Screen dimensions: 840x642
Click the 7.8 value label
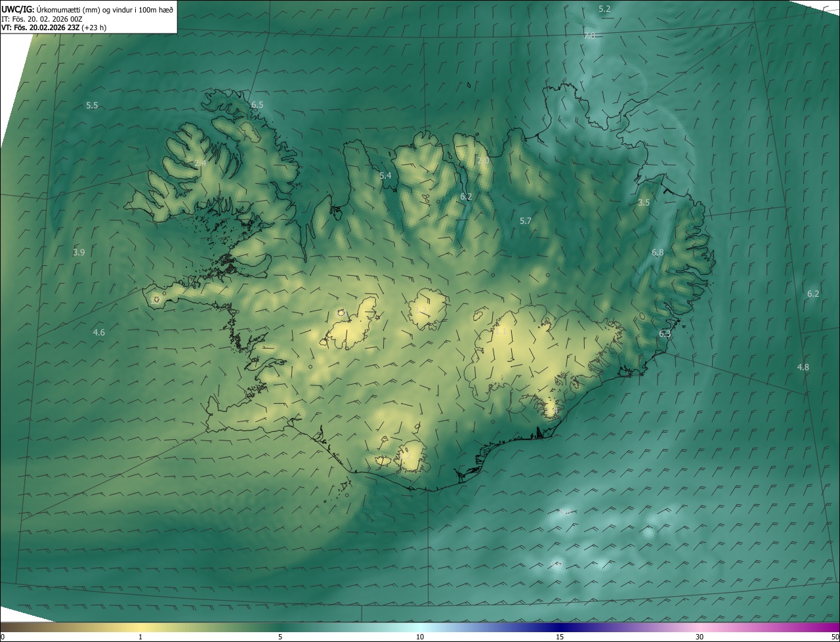click(x=589, y=35)
